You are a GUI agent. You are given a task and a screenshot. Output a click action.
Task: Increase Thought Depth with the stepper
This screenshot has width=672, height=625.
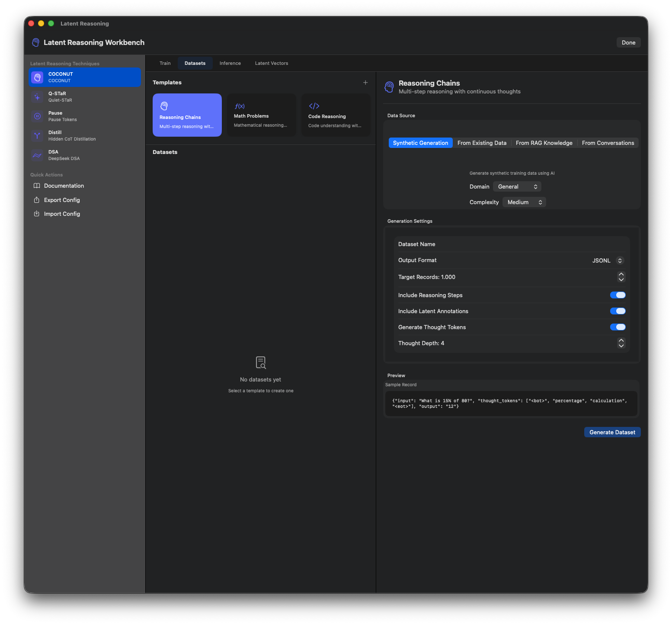(x=621, y=341)
